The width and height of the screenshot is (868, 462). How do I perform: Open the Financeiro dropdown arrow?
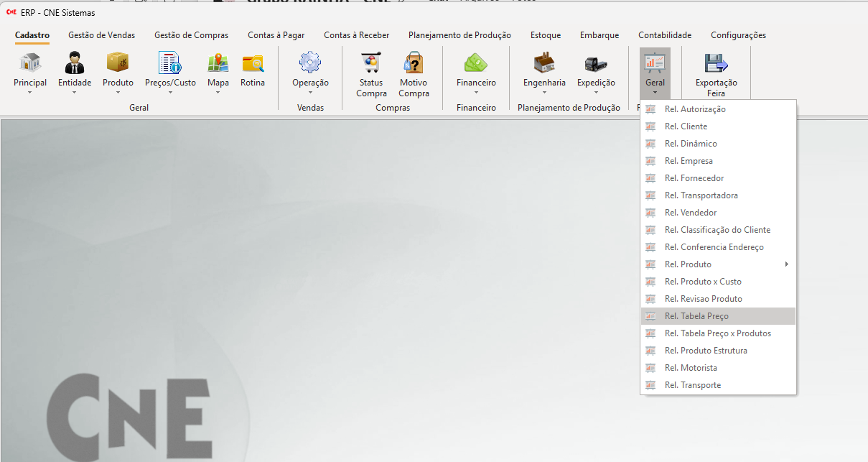click(476, 93)
